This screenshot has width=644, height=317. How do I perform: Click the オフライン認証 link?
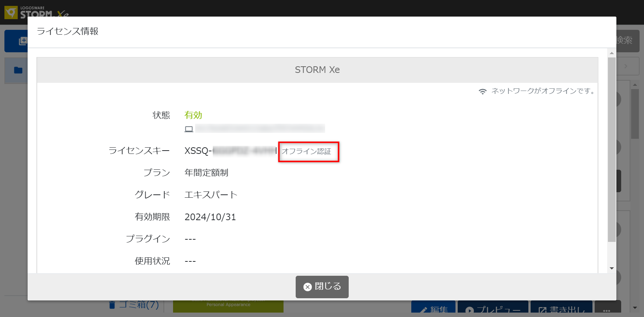click(306, 151)
